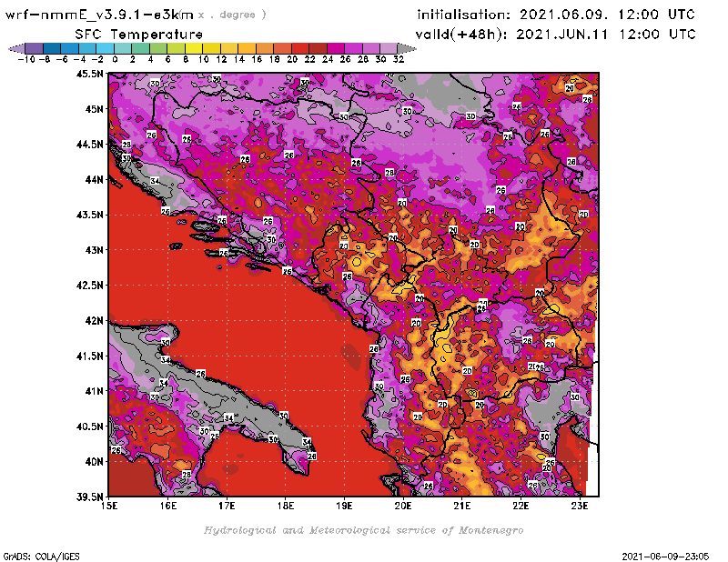Click the '17E' longitude axis label
Viewport: 728px width, 562px height.
(x=227, y=506)
